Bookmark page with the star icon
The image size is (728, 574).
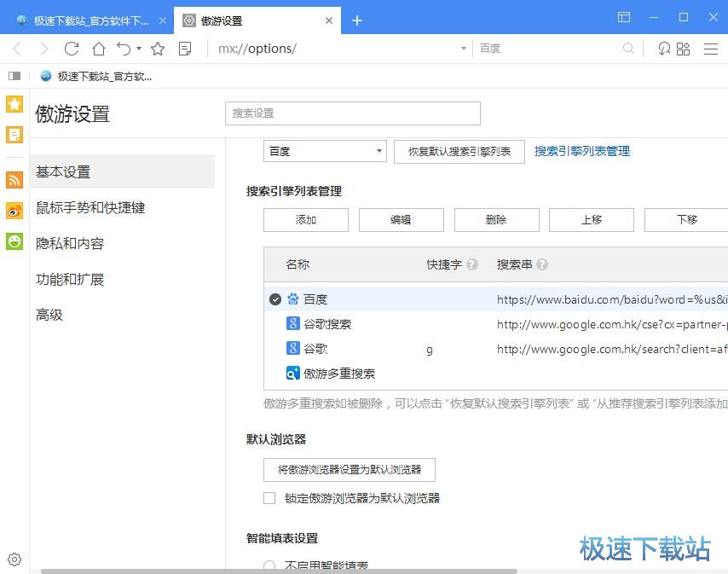tap(158, 49)
